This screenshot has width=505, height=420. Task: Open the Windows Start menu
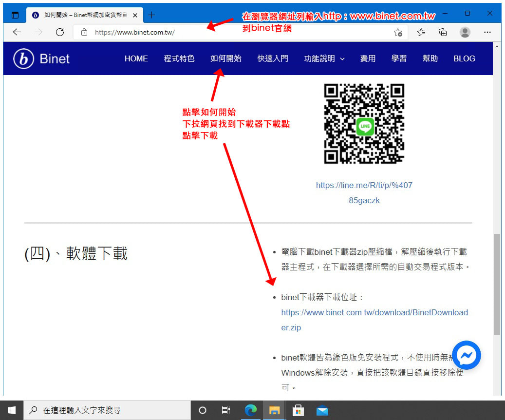[x=12, y=410]
